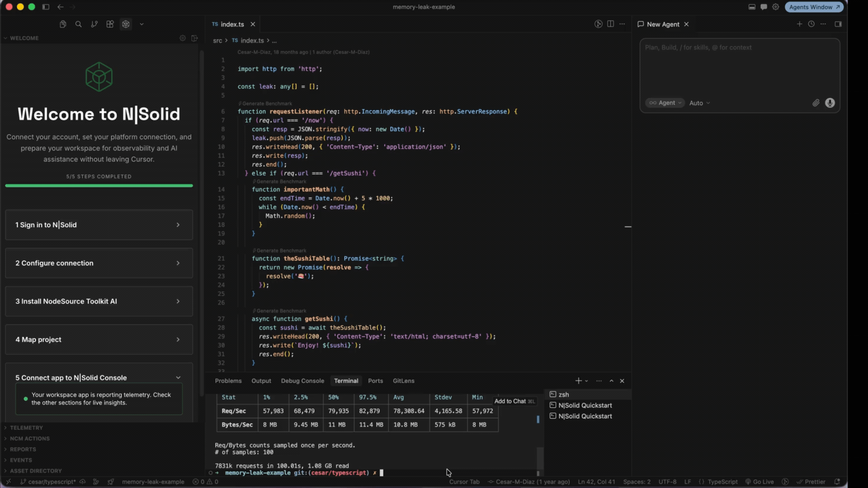Toggle the primary sidebar icon in title bar
The image size is (868, 488).
46,7
